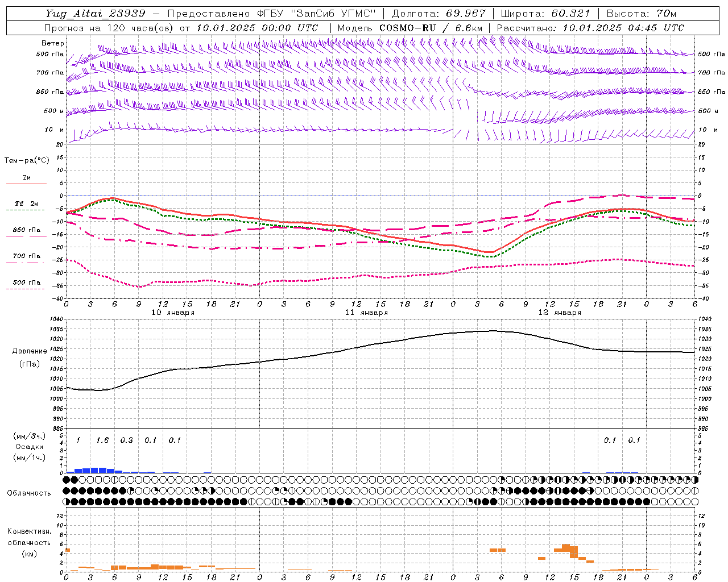The height and width of the screenshot is (582, 728).
Task: Click the Ветер wind section label
Action: tap(53, 43)
